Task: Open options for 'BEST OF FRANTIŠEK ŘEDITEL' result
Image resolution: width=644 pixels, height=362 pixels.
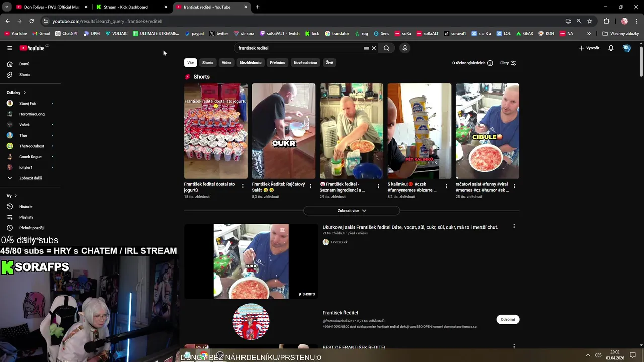Action: [x=514, y=347]
